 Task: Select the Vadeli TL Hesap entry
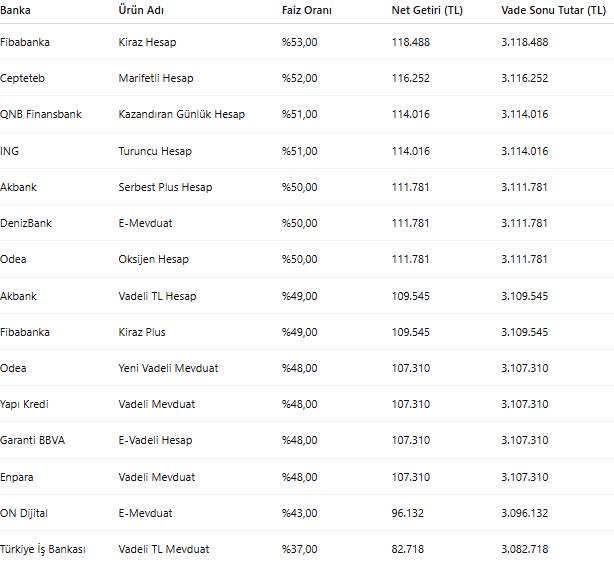[157, 296]
